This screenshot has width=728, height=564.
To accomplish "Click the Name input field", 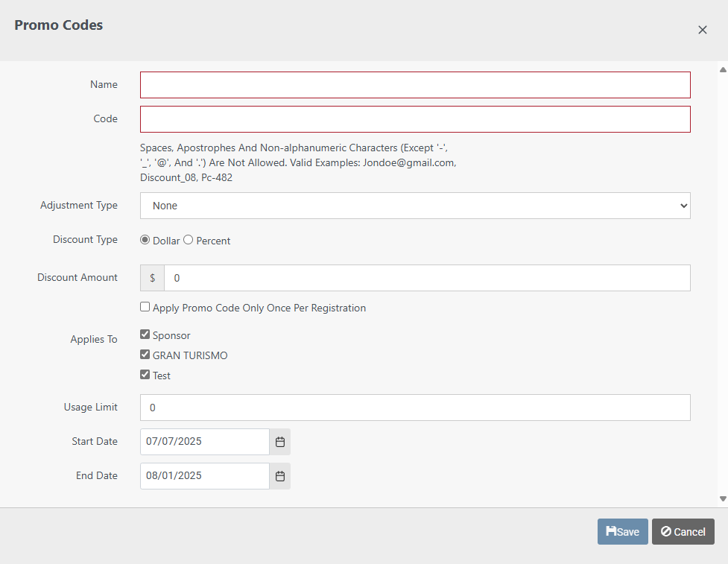I will point(415,85).
